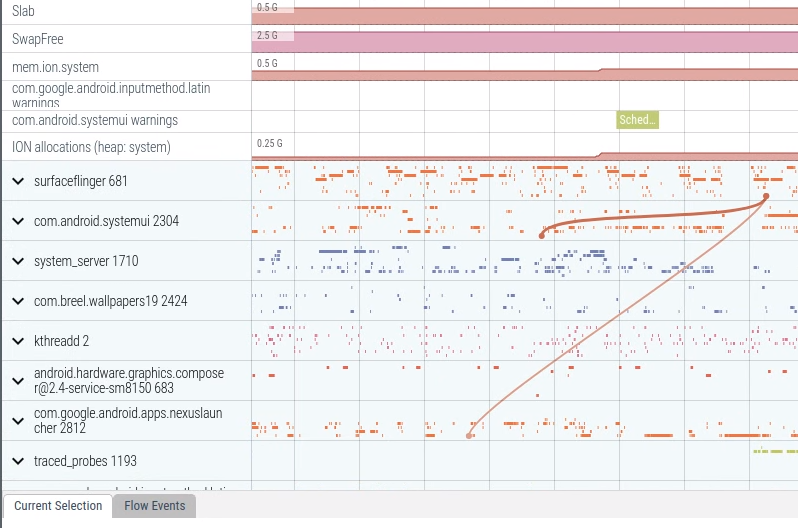Select the SwapFree track label

pos(37,39)
